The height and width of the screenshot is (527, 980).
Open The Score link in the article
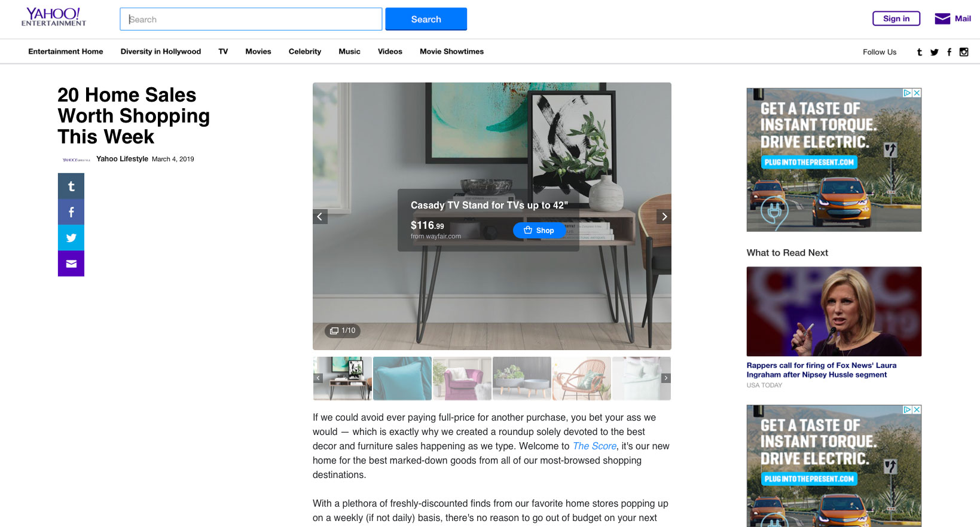click(x=594, y=446)
